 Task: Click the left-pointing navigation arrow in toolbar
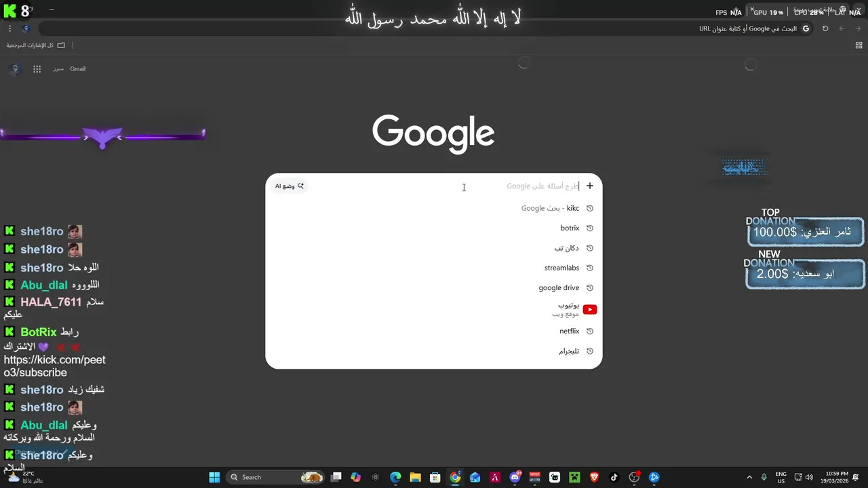click(842, 28)
